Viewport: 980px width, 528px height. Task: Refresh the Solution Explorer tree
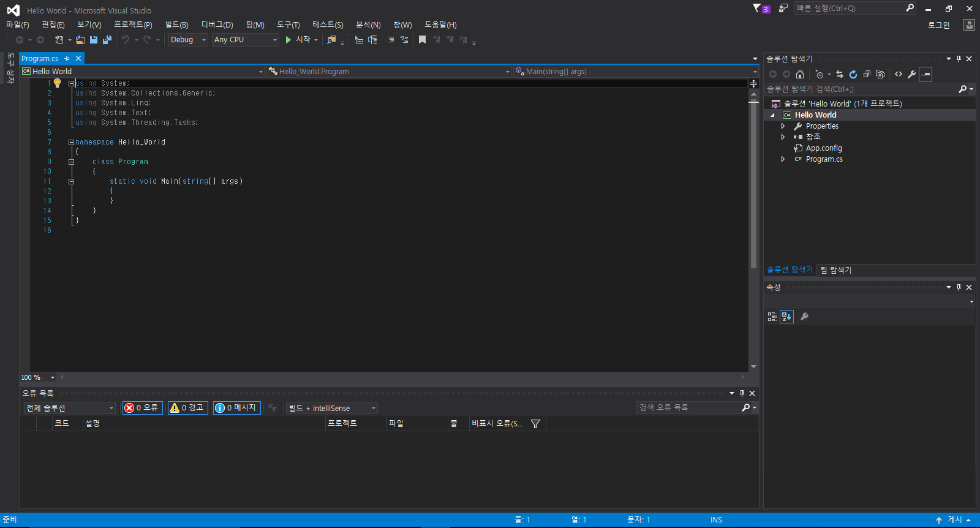853,74
